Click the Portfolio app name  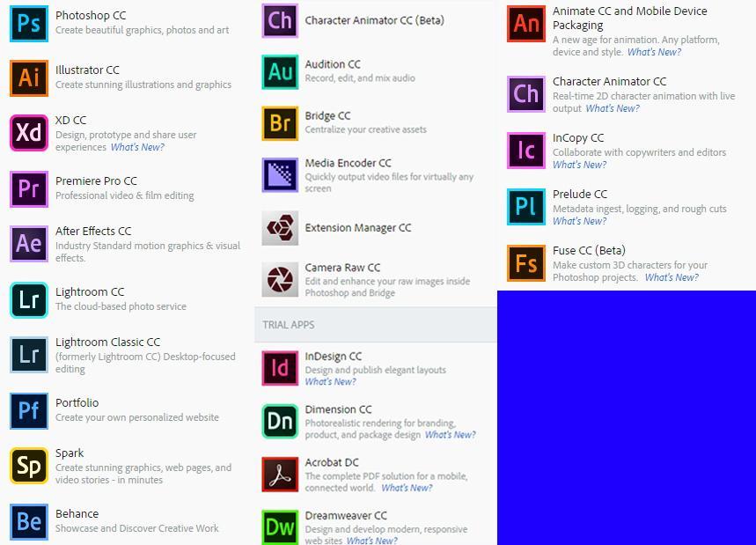(77, 402)
